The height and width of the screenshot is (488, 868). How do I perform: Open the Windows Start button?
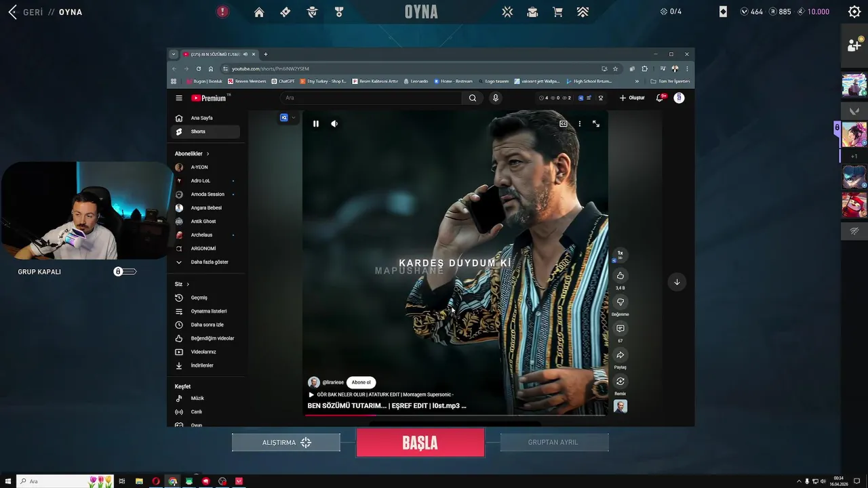click(x=8, y=481)
